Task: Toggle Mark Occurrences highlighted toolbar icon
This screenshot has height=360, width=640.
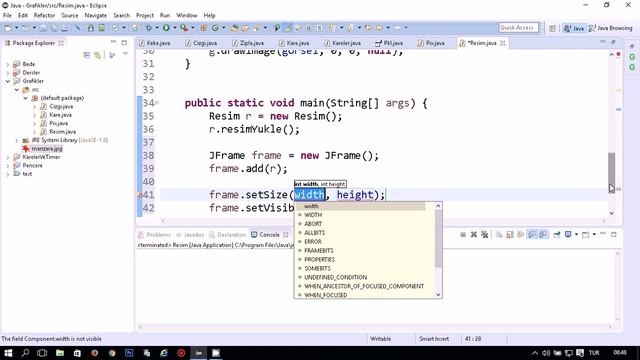Action: (x=289, y=28)
